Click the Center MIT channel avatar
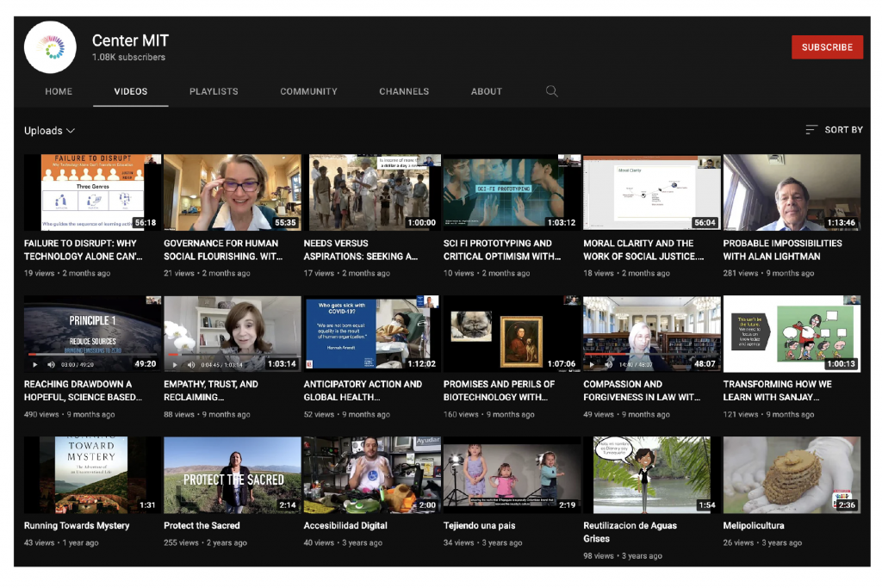This screenshot has height=588, width=882. (x=51, y=47)
